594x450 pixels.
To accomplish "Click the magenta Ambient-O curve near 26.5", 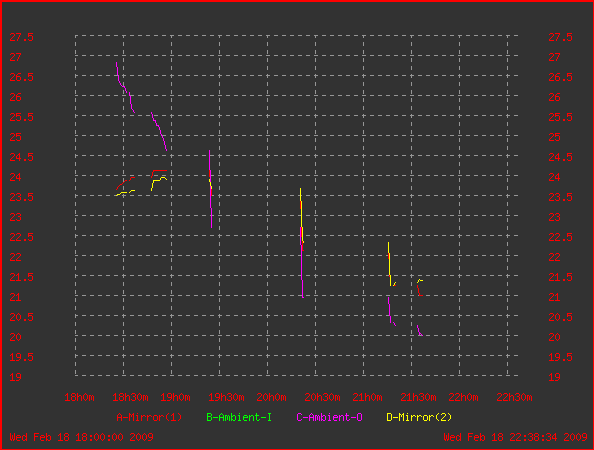I will pyautogui.click(x=118, y=77).
